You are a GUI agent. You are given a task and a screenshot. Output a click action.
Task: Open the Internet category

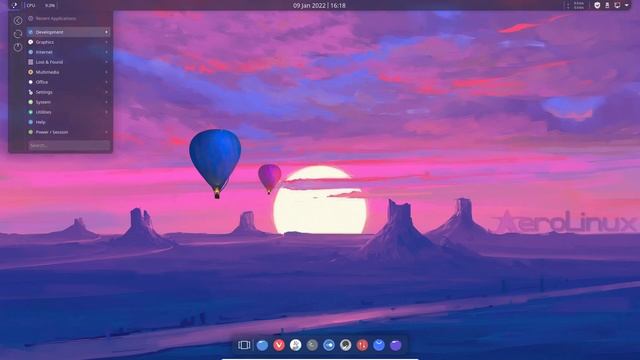click(69, 52)
